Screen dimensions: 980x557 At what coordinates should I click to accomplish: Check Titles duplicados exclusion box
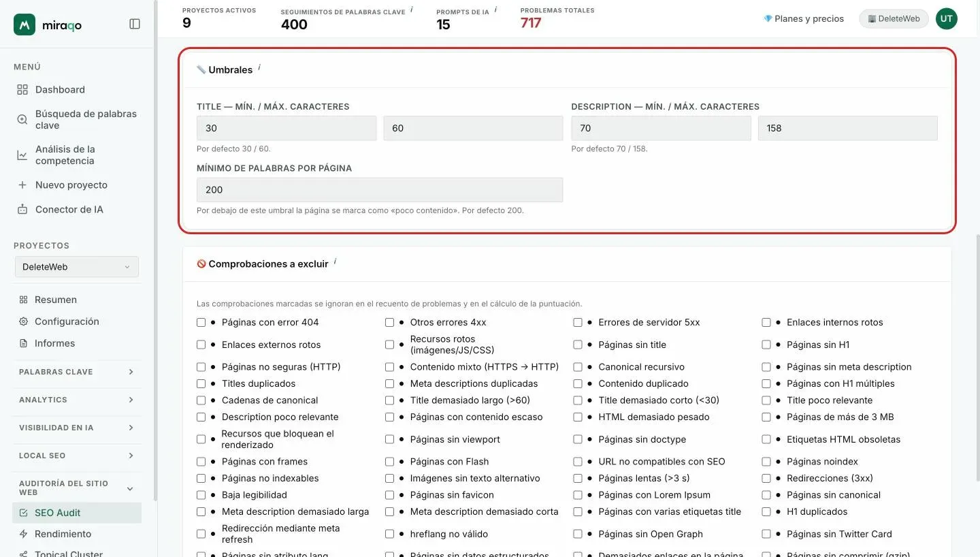[201, 384]
